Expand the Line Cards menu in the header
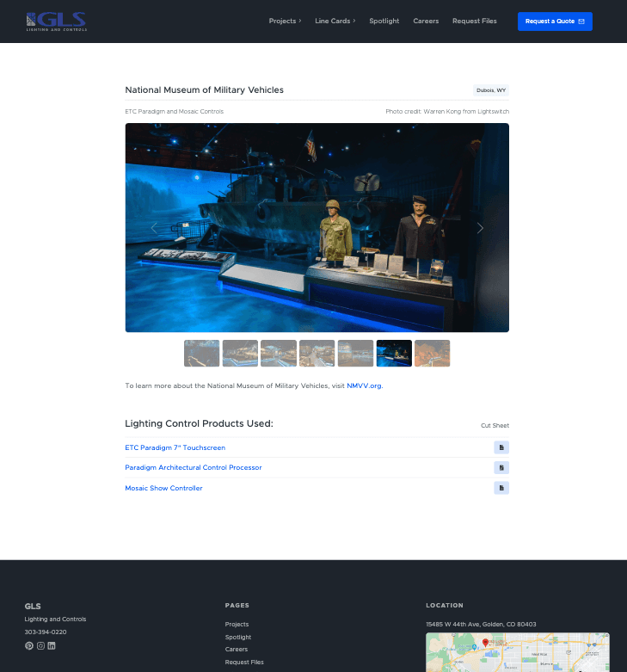This screenshot has height=672, width=627. tap(335, 21)
